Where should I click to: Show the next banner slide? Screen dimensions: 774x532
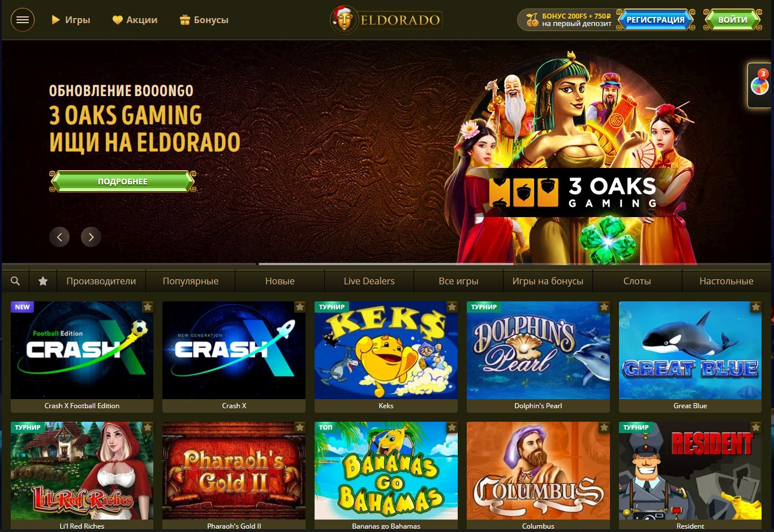(x=91, y=237)
